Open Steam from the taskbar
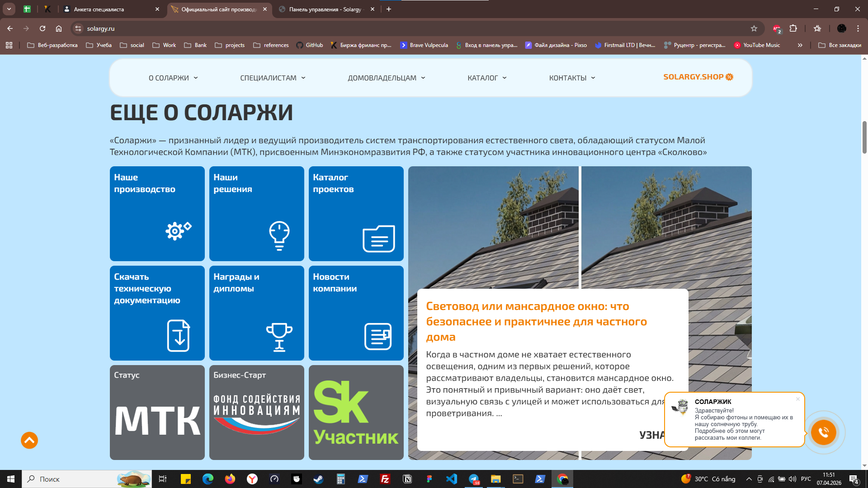The width and height of the screenshot is (868, 488). [319, 479]
